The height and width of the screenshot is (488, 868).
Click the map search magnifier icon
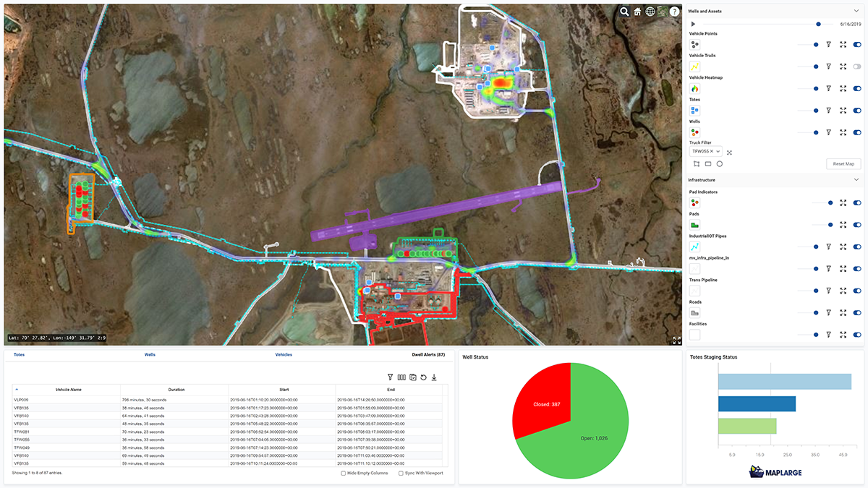click(624, 12)
